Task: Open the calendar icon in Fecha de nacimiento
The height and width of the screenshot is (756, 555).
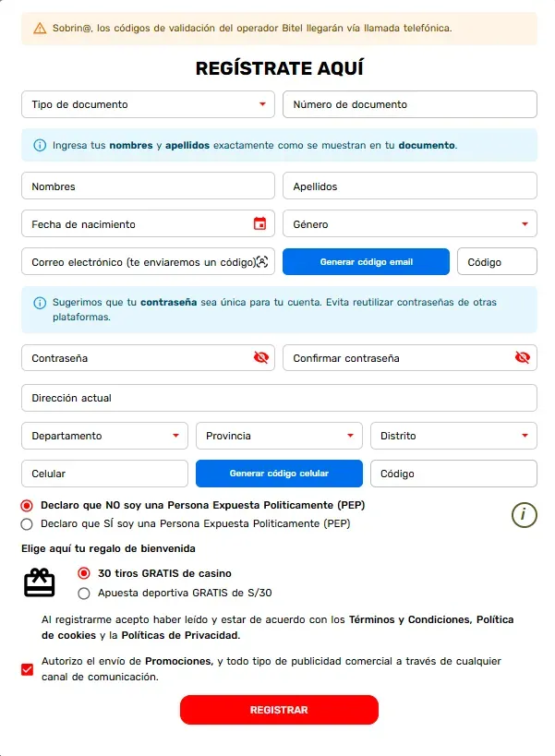Action: point(262,223)
